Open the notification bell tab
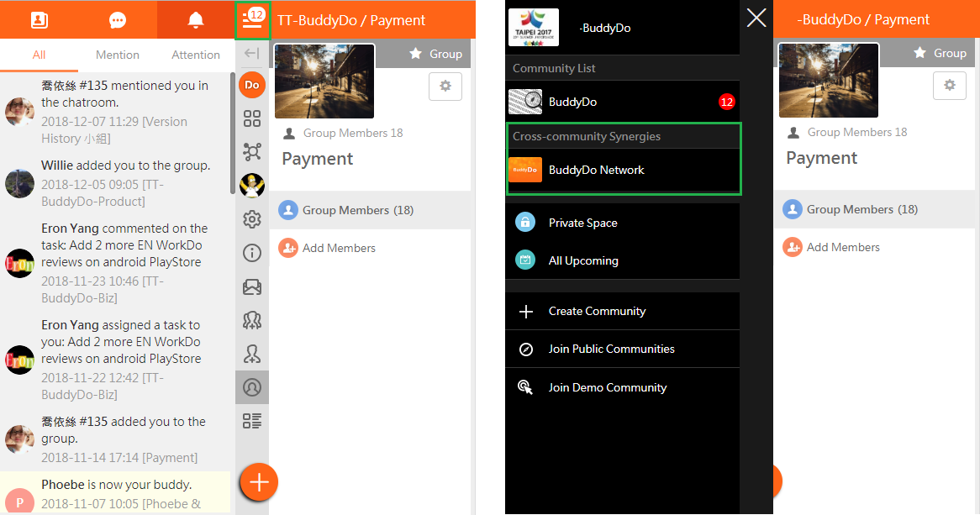This screenshot has height=515, width=980. (x=196, y=19)
